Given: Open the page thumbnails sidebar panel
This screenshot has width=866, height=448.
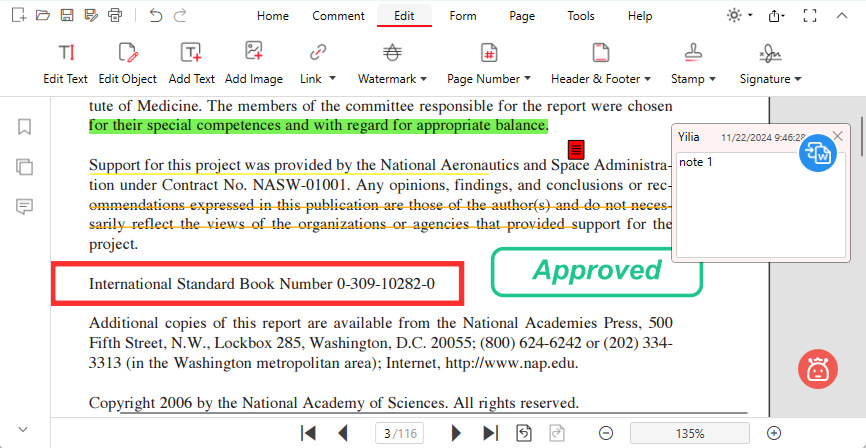Looking at the screenshot, I should click(x=24, y=166).
